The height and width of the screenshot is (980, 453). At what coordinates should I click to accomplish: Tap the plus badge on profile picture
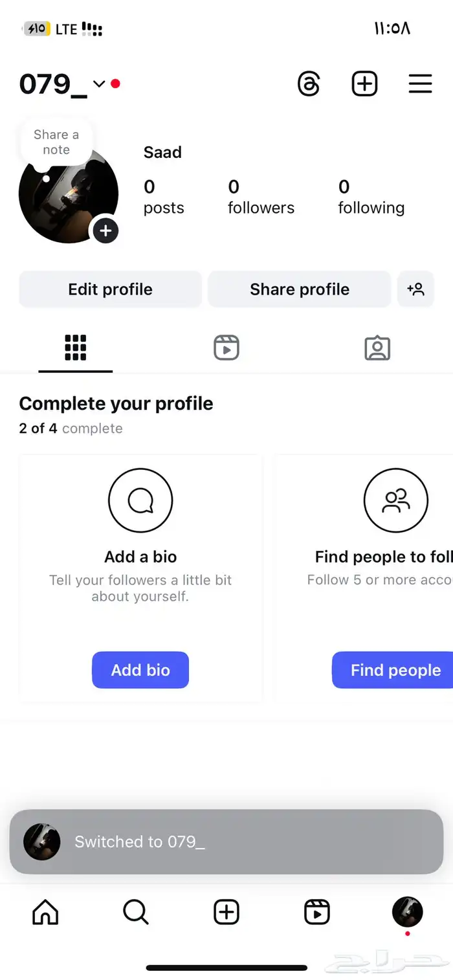105,230
